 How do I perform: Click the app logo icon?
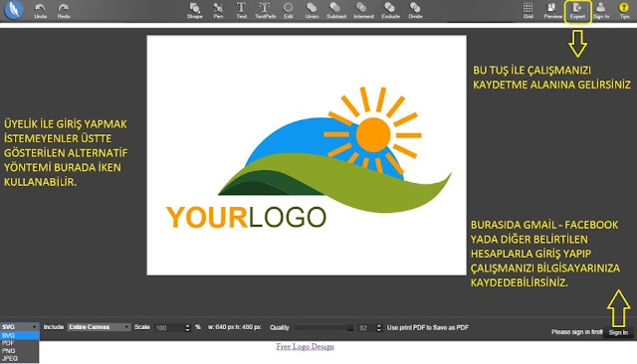tap(14, 10)
